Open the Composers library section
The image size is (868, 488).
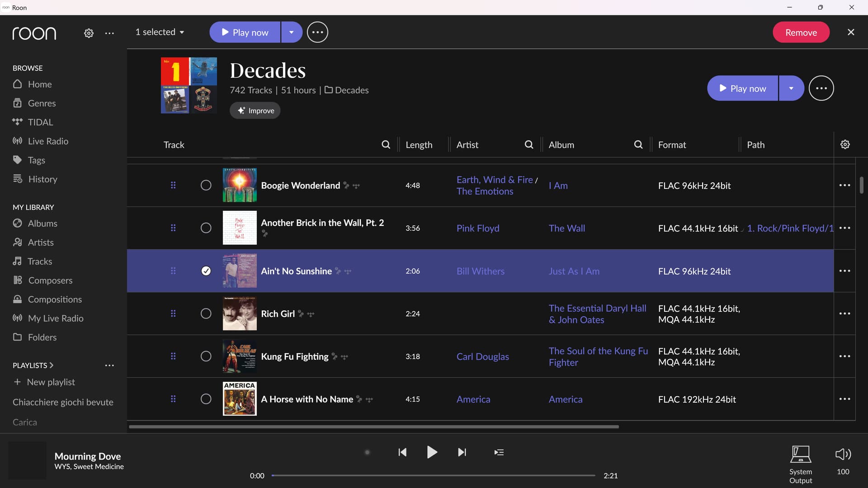(50, 280)
